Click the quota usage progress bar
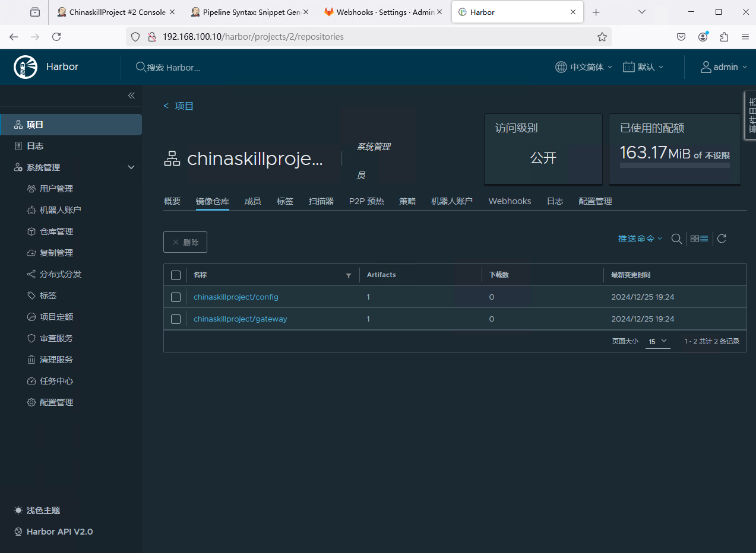Viewport: 756px width, 553px height. tap(675, 166)
